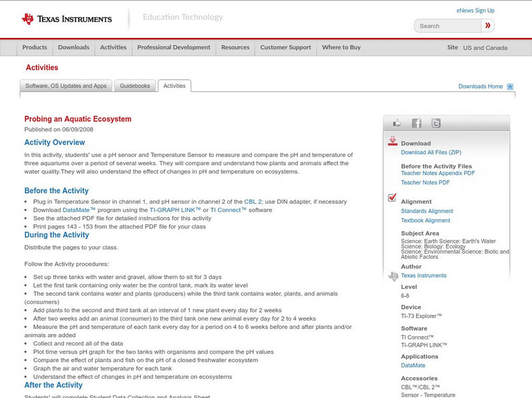Share on Facebook icon
The image size is (532, 398).
coord(416,123)
